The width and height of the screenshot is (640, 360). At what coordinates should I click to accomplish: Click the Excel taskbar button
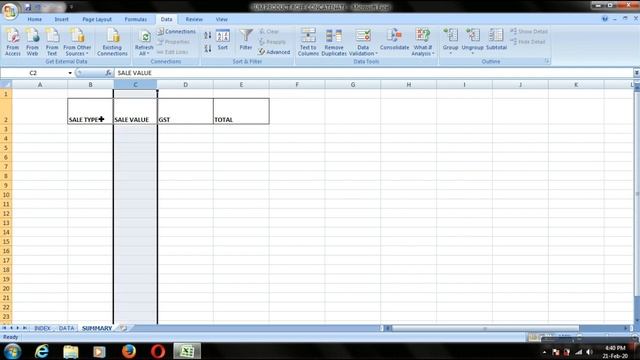(187, 351)
